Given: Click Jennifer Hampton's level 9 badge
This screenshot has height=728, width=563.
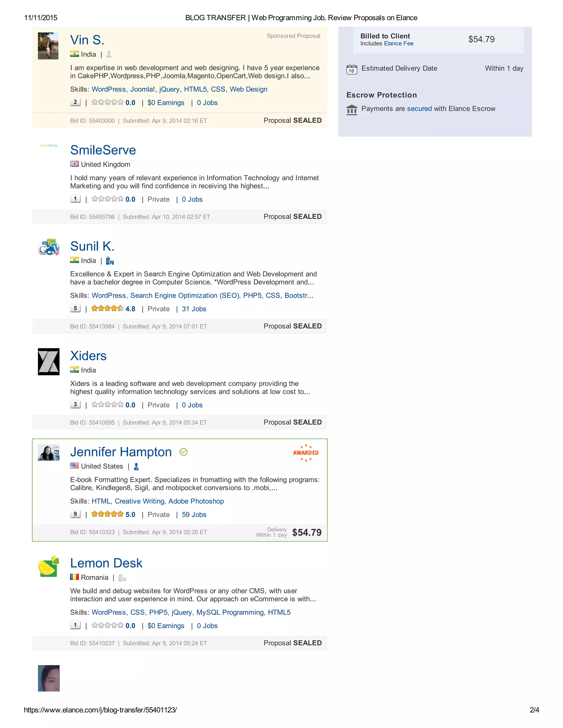Looking at the screenshot, I should click(x=75, y=514).
